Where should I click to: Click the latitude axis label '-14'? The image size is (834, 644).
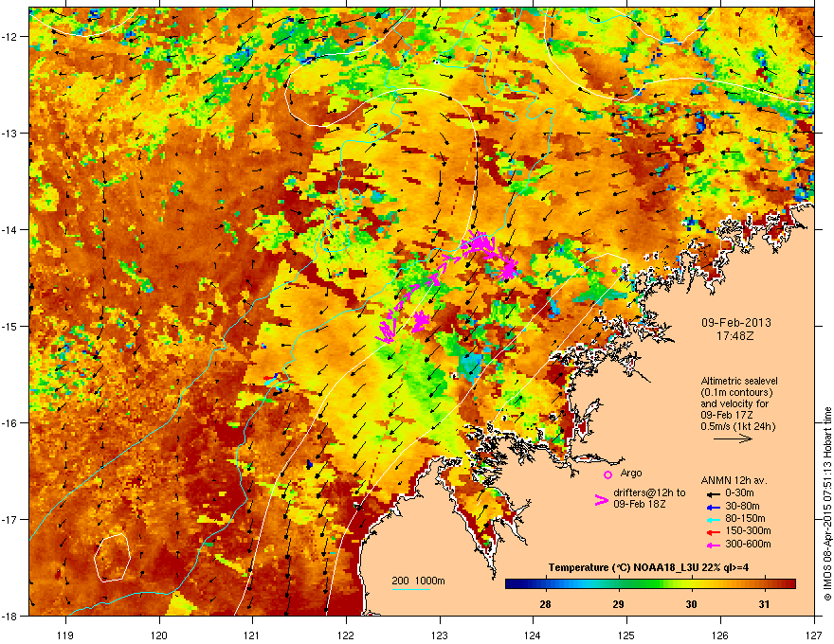click(x=9, y=229)
